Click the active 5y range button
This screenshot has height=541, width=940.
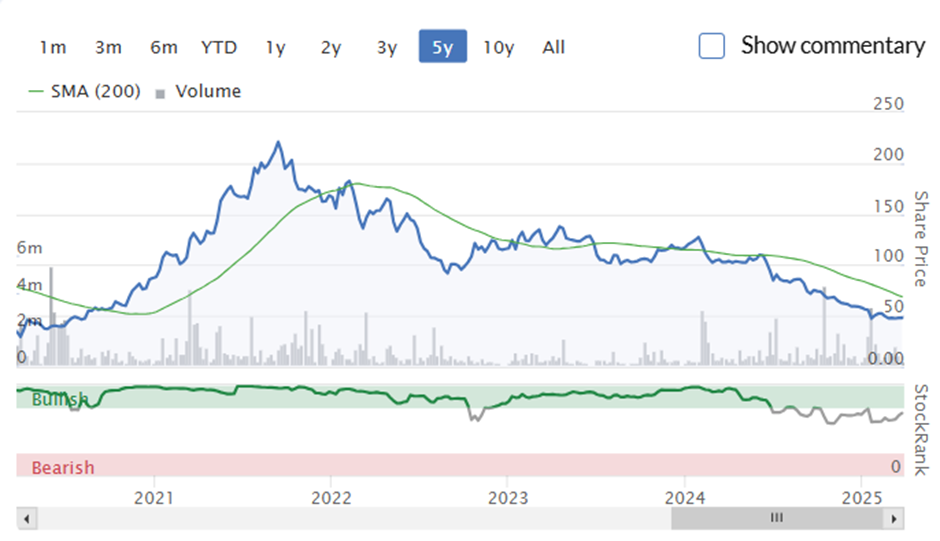click(x=442, y=46)
